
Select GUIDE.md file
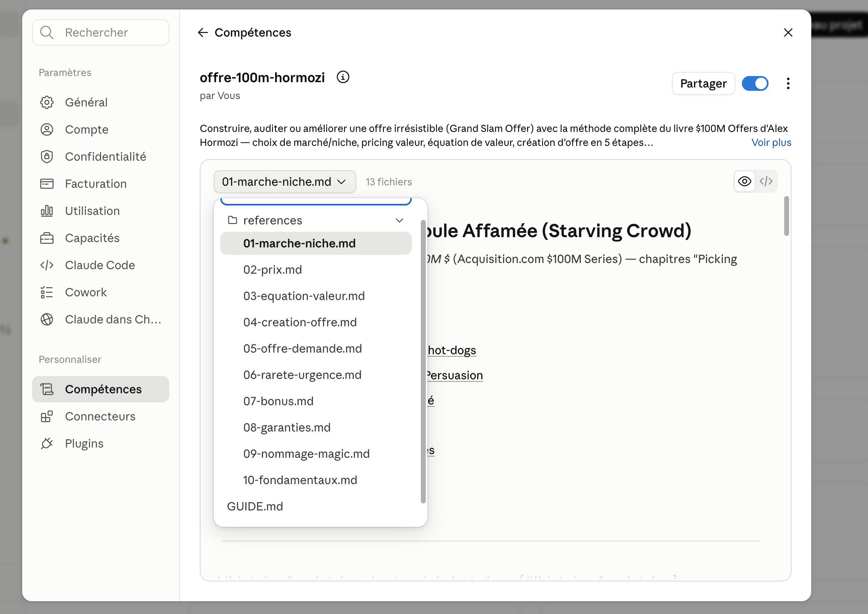pyautogui.click(x=316, y=506)
